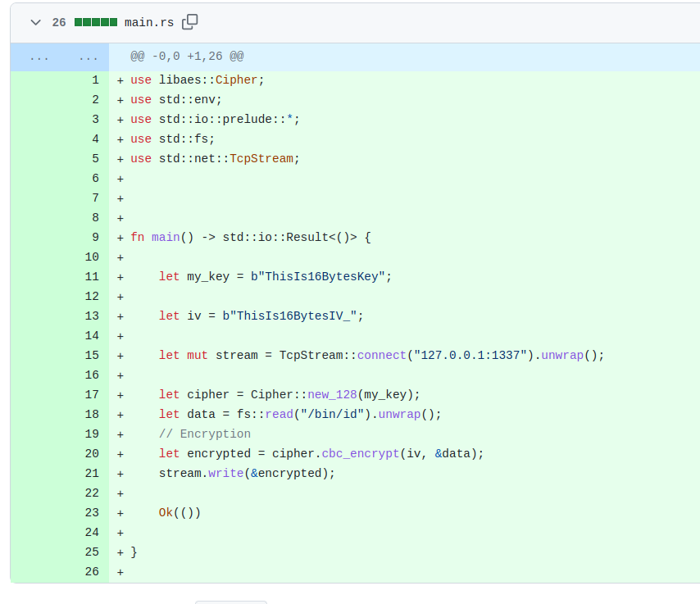700x604 pixels.
Task: Click line number 18
Action: click(x=92, y=414)
